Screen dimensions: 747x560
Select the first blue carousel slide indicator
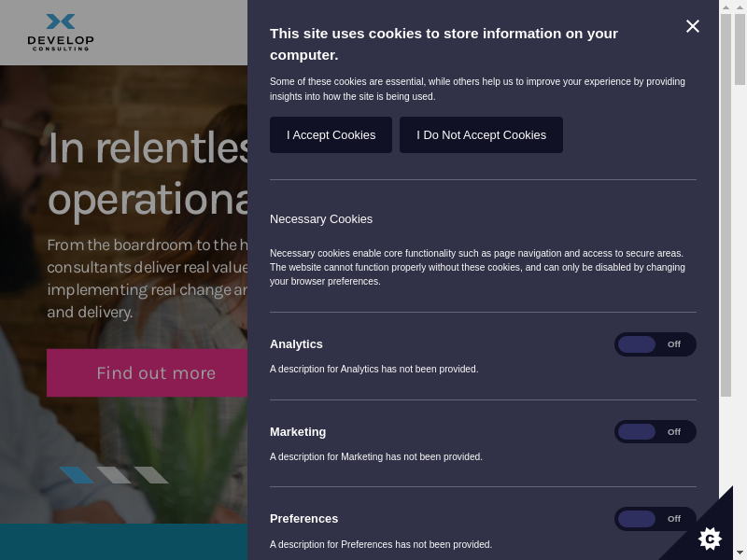point(78,475)
